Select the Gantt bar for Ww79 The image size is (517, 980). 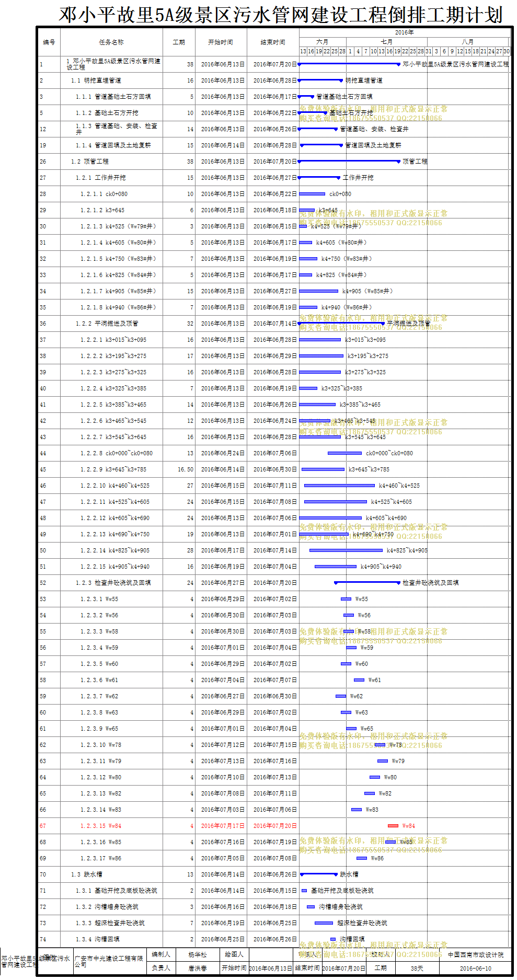tap(383, 761)
